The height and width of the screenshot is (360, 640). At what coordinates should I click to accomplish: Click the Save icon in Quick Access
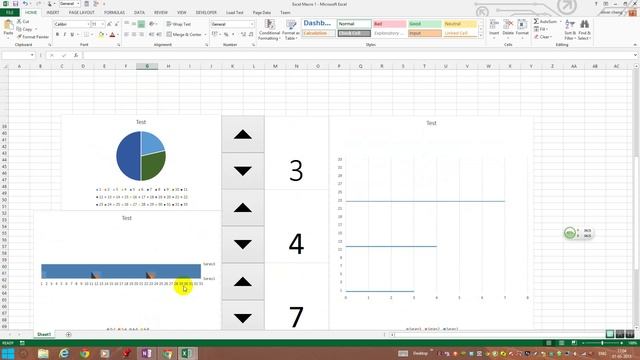click(16, 4)
